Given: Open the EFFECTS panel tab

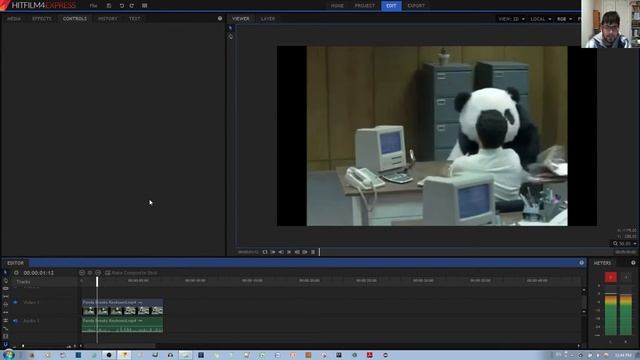Looking at the screenshot, I should click(42, 19).
